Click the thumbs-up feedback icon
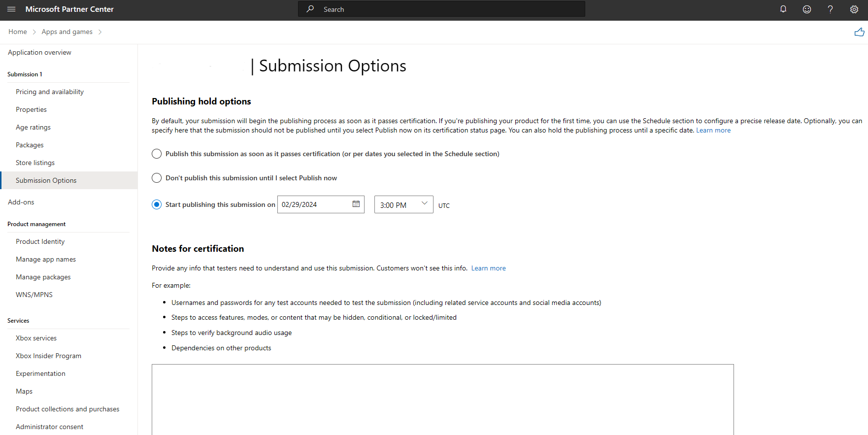This screenshot has width=868, height=435. pyautogui.click(x=859, y=32)
